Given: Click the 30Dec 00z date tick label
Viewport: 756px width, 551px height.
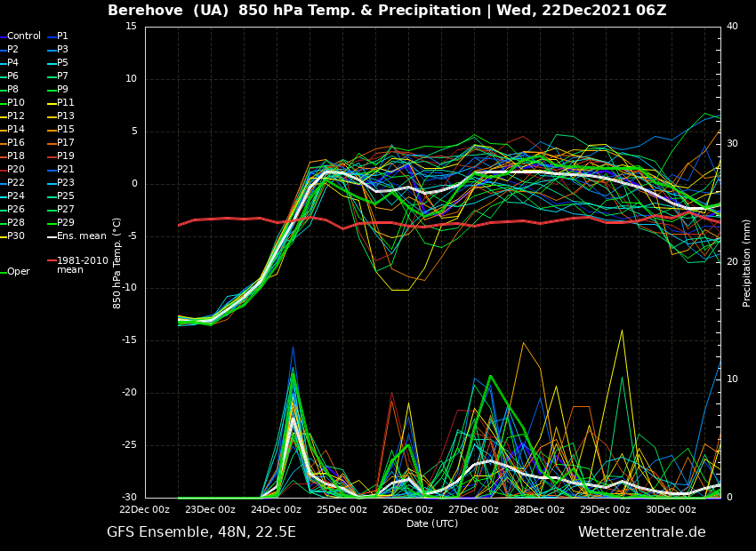Looking at the screenshot, I should (671, 510).
